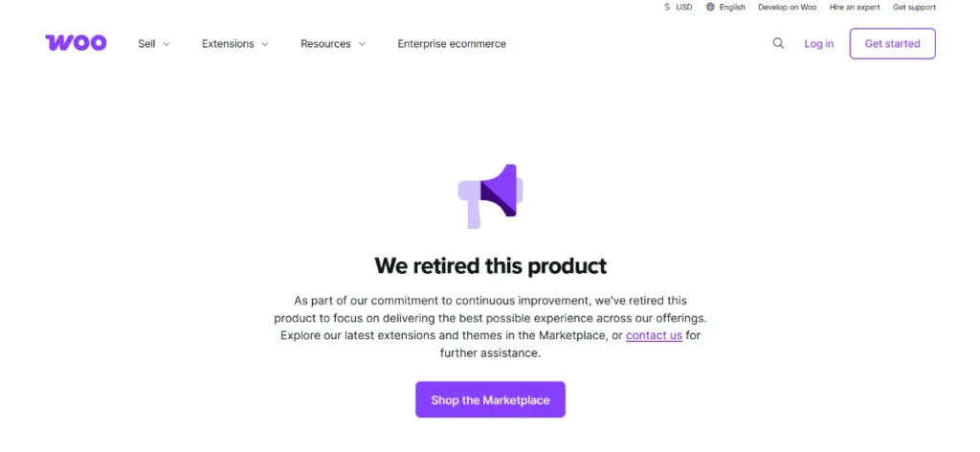Click the globe language icon
This screenshot has height=452, width=980.
[x=710, y=8]
